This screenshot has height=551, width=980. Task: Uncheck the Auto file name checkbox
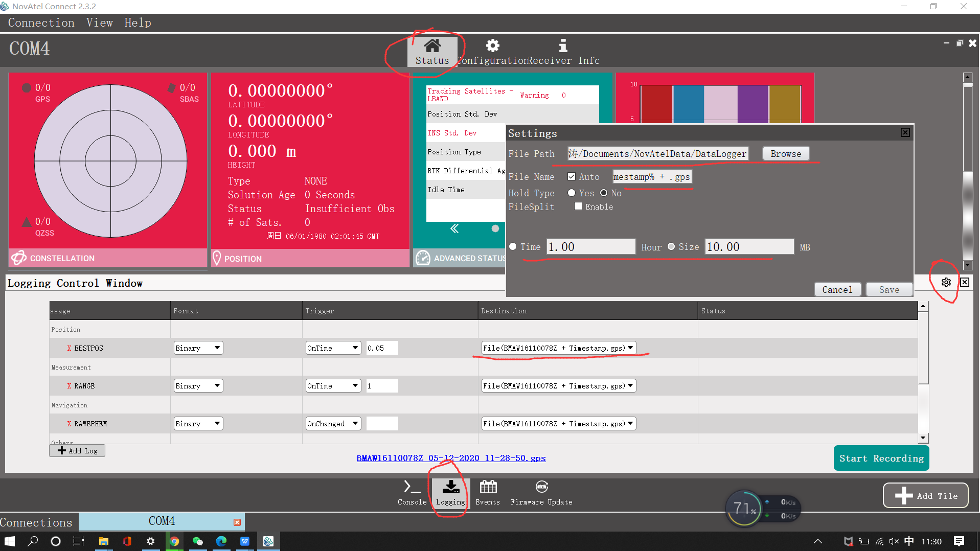(572, 176)
